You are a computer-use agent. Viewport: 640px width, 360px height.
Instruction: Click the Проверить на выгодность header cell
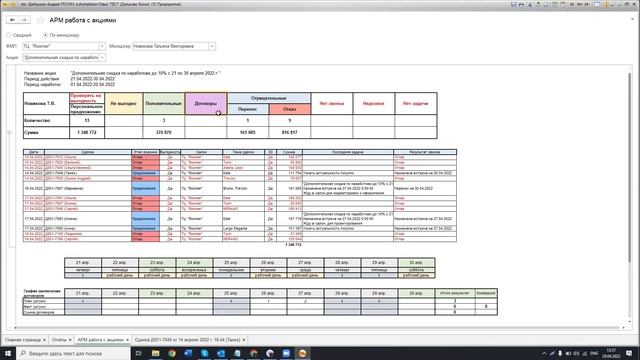(87, 98)
